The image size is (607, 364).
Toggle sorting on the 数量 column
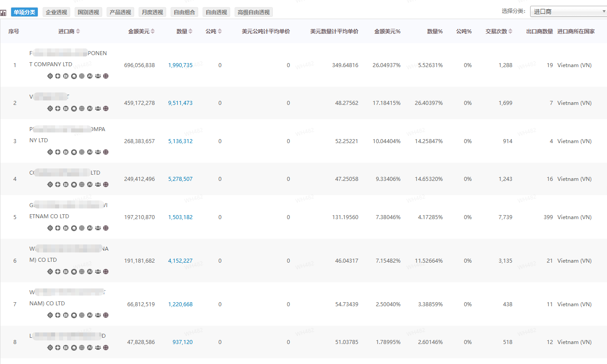click(x=190, y=31)
